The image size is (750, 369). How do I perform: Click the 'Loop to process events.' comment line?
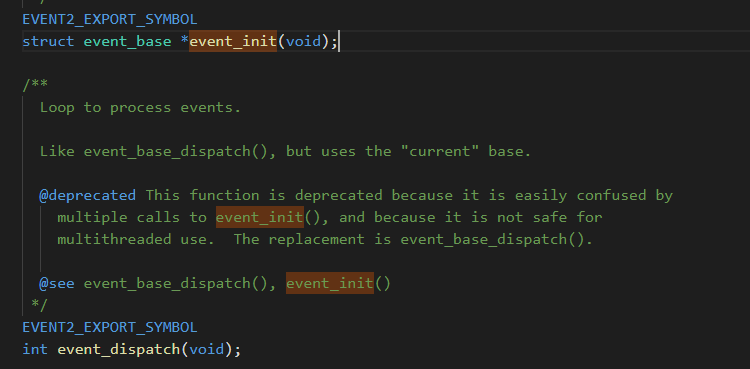tap(140, 107)
